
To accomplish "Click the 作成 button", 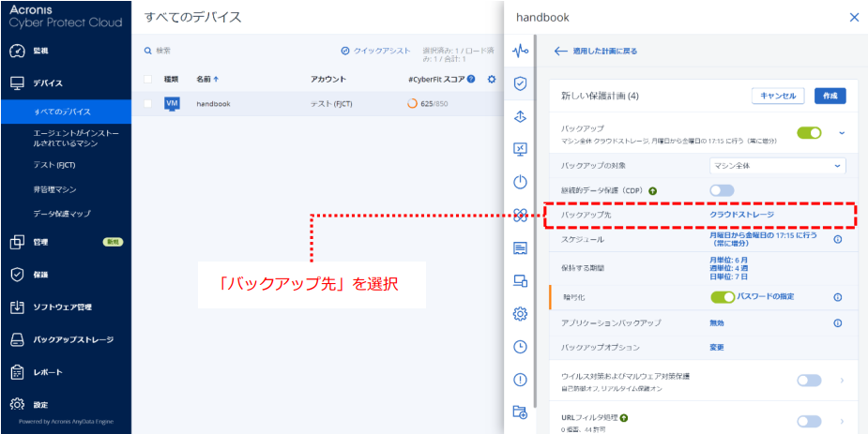I will point(830,96).
